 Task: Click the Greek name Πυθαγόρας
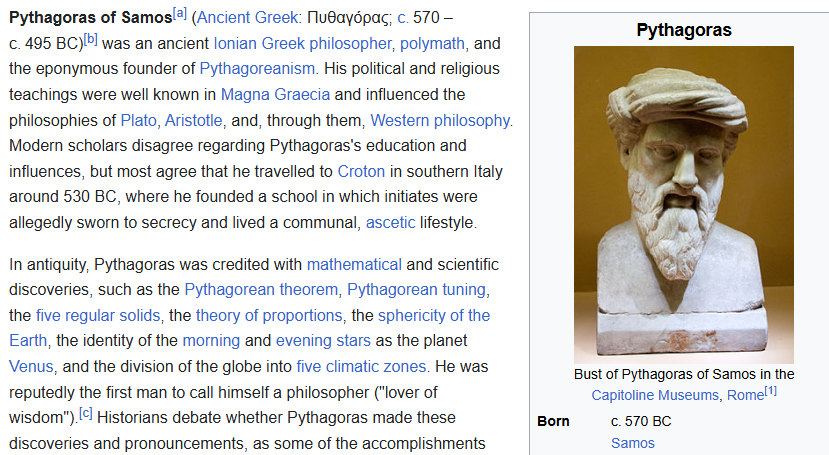click(x=347, y=17)
